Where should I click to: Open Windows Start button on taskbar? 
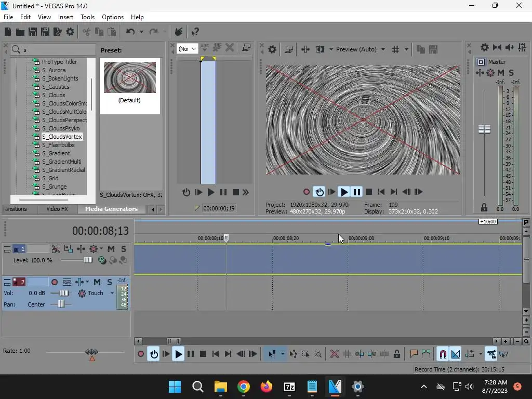175,387
